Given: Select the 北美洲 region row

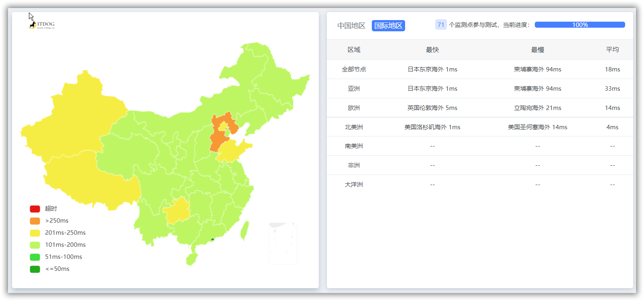Looking at the screenshot, I should click(354, 127).
